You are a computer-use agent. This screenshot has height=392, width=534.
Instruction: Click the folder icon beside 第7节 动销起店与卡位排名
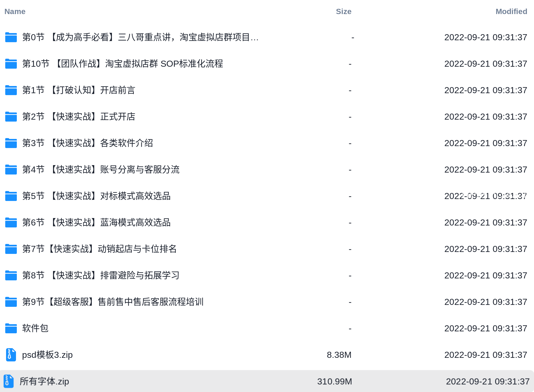pos(11,249)
